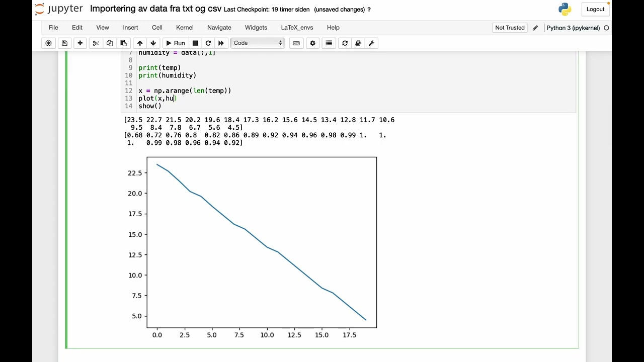Rename notebook title Importering av data
The image size is (644, 362).
[x=155, y=9]
